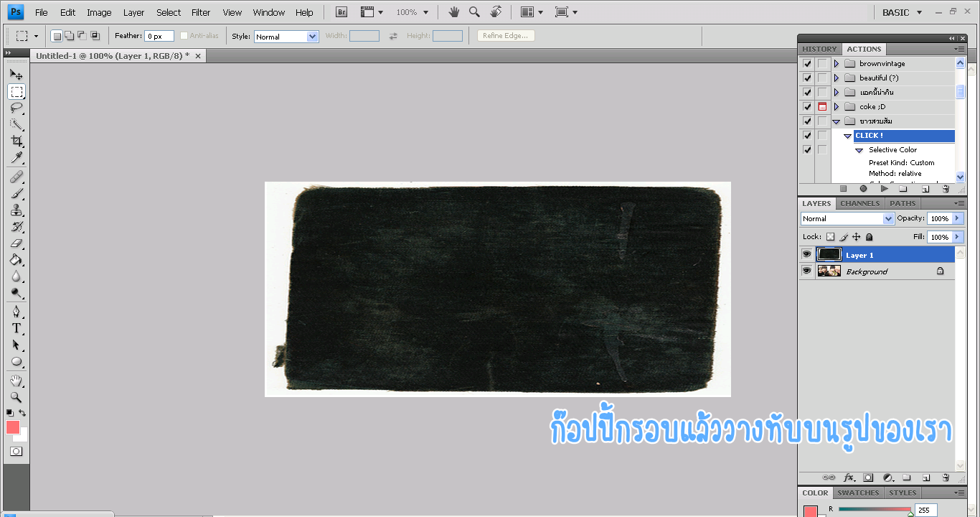This screenshot has width=980, height=517.
Task: Open the Filter menu
Action: point(201,12)
